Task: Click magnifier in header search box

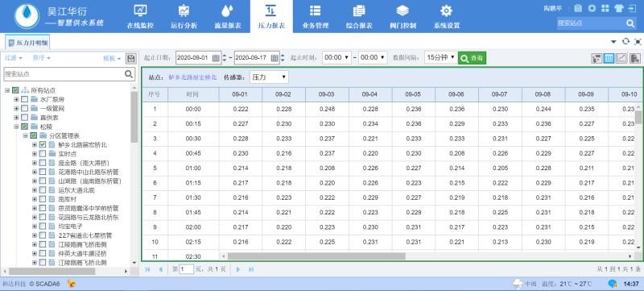Action: point(630,23)
